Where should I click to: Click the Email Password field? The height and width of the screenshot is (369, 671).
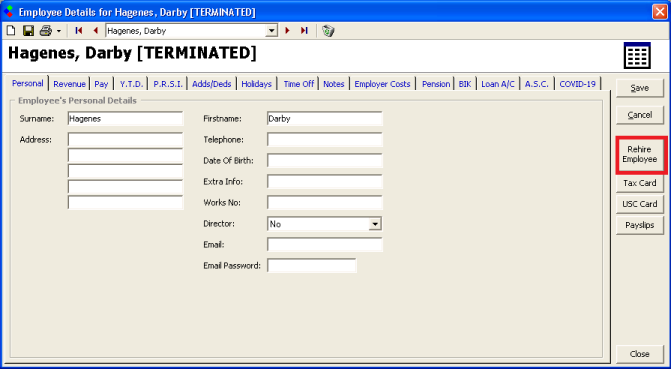click(x=312, y=265)
